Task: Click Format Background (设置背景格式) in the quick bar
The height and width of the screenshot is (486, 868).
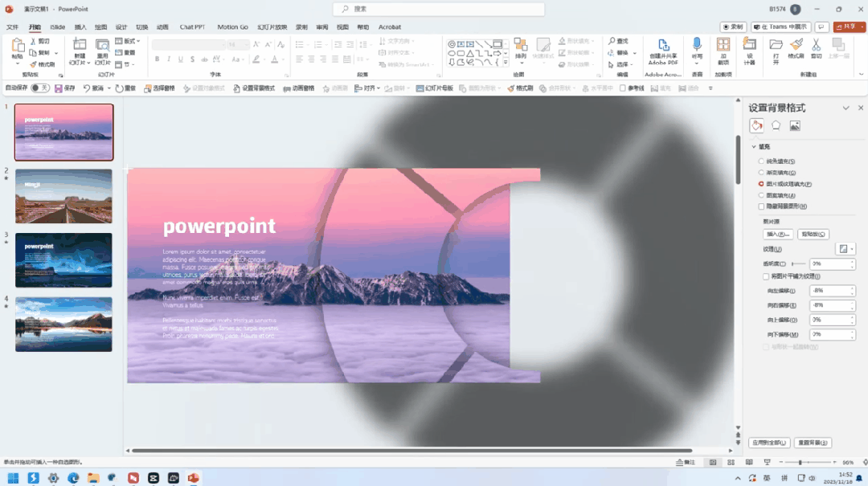Action: [254, 88]
